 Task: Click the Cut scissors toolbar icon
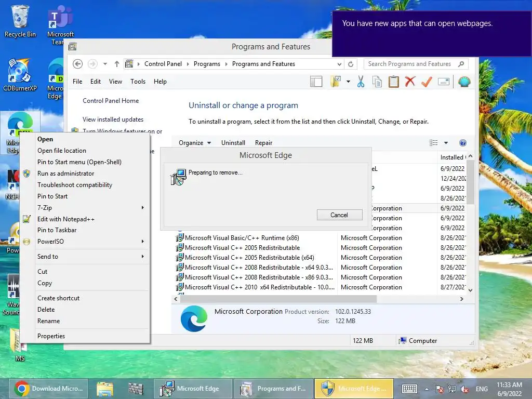coord(361,82)
